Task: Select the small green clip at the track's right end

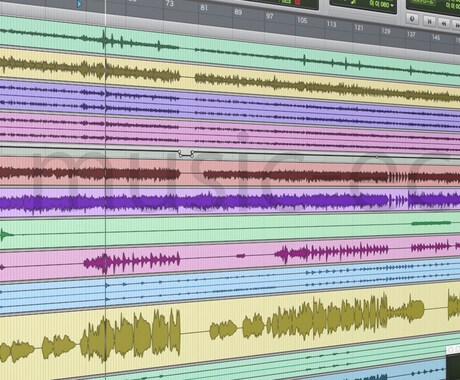Action: [431, 223]
